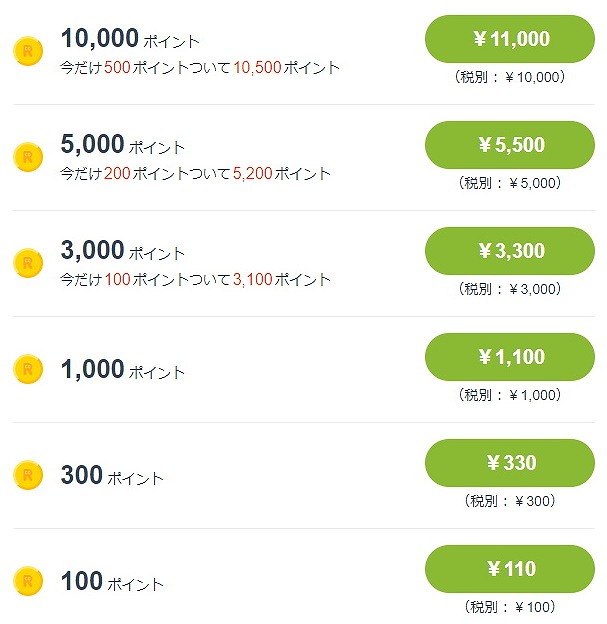Click the 5,000 ポイント heading
This screenshot has width=607, height=624.
pos(123,144)
